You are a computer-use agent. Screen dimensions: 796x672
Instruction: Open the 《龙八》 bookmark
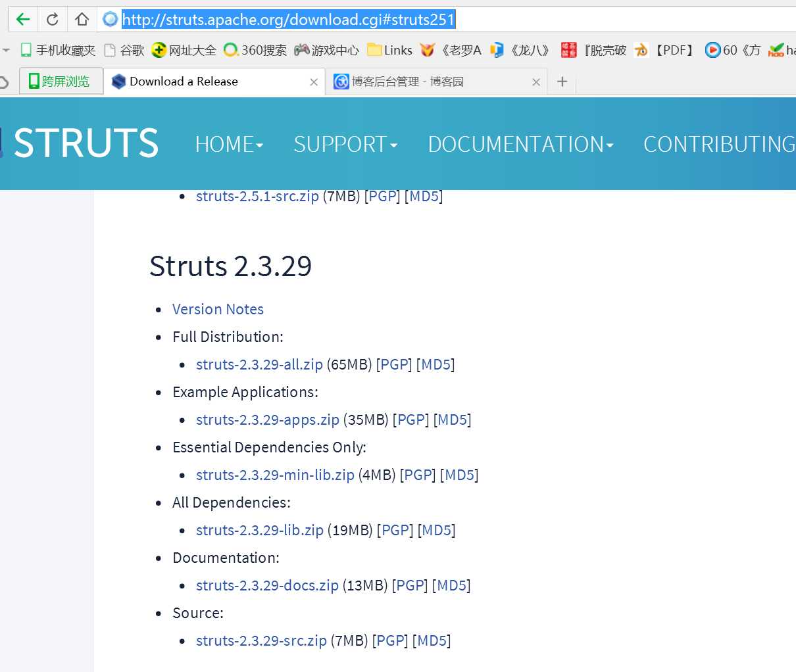point(520,50)
